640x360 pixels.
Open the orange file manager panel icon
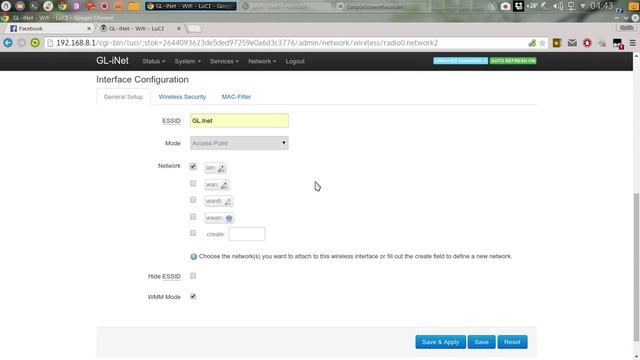[133, 6]
